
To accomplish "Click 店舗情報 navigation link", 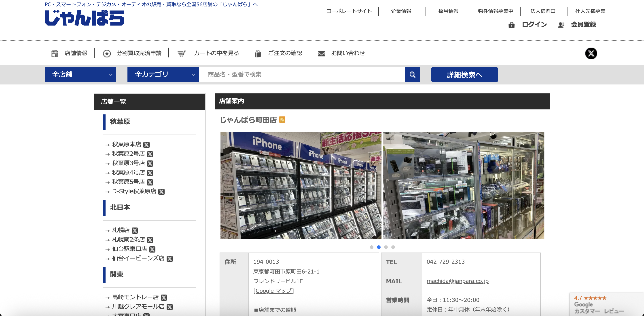I will click(76, 53).
